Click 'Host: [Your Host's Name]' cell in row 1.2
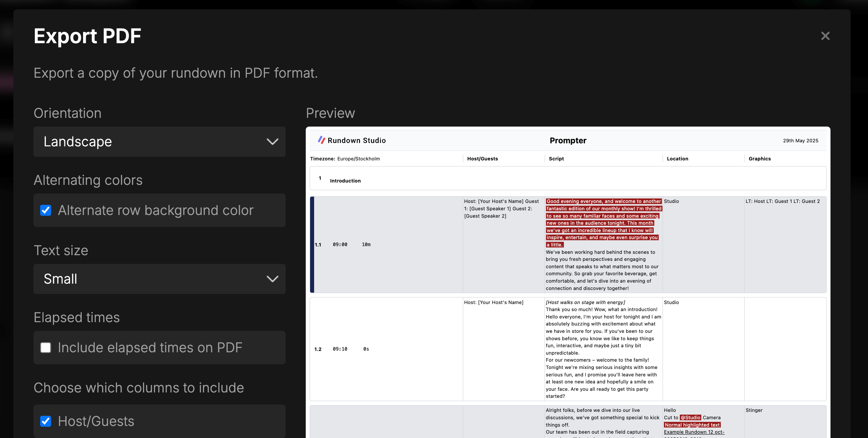868x438 pixels. [x=494, y=302]
